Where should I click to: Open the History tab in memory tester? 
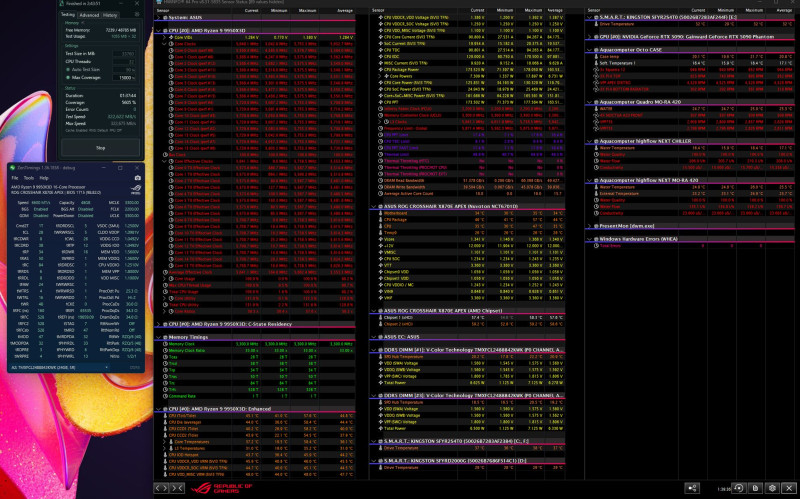pyautogui.click(x=110, y=15)
